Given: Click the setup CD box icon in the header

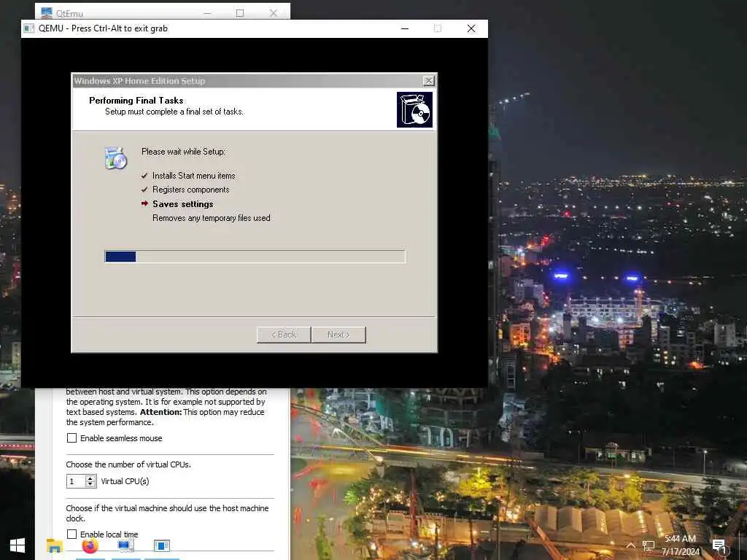Looking at the screenshot, I should click(414, 109).
